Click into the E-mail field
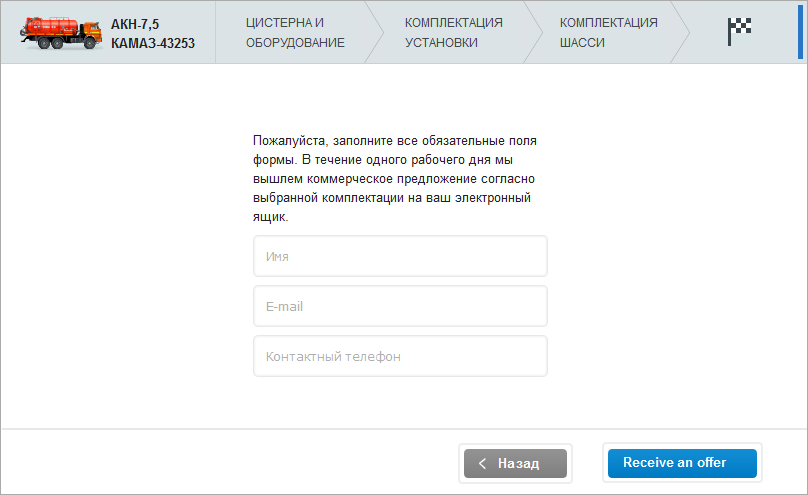The height and width of the screenshot is (495, 808). click(400, 306)
